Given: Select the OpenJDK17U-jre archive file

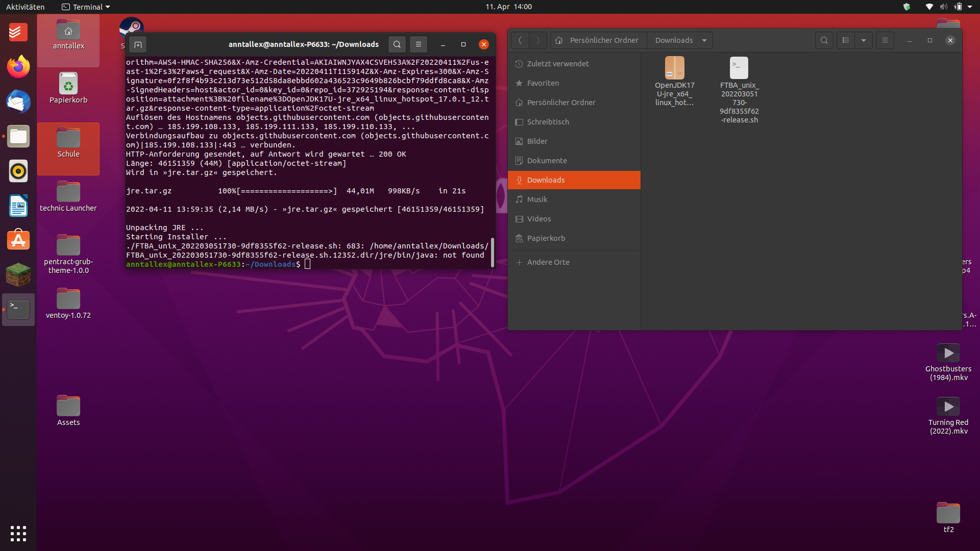Looking at the screenshot, I should [x=674, y=81].
